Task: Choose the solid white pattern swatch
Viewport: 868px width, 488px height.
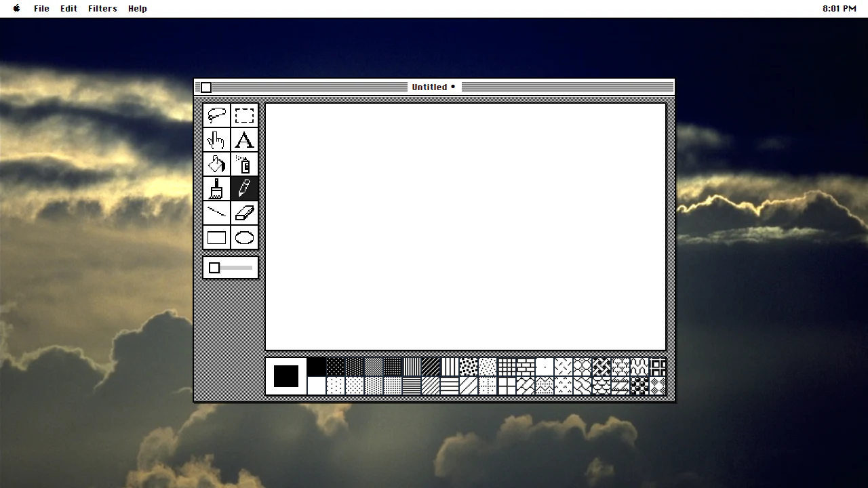Action: [x=317, y=386]
